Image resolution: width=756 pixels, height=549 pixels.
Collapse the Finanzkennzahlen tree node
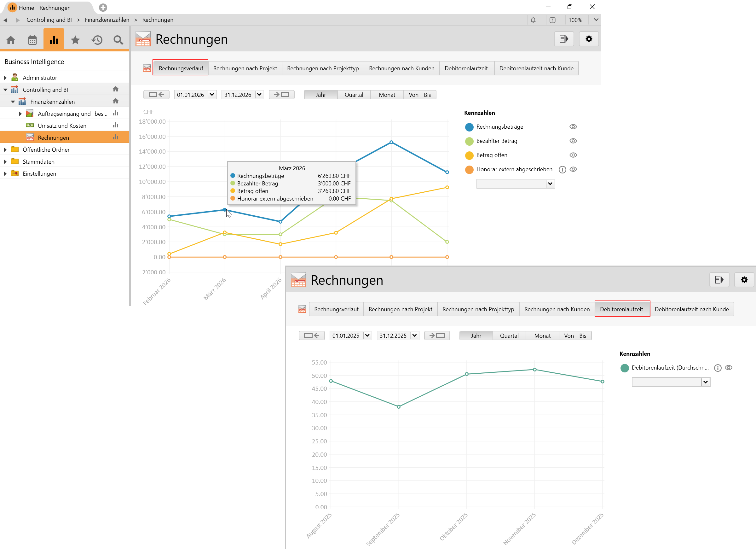[13, 102]
